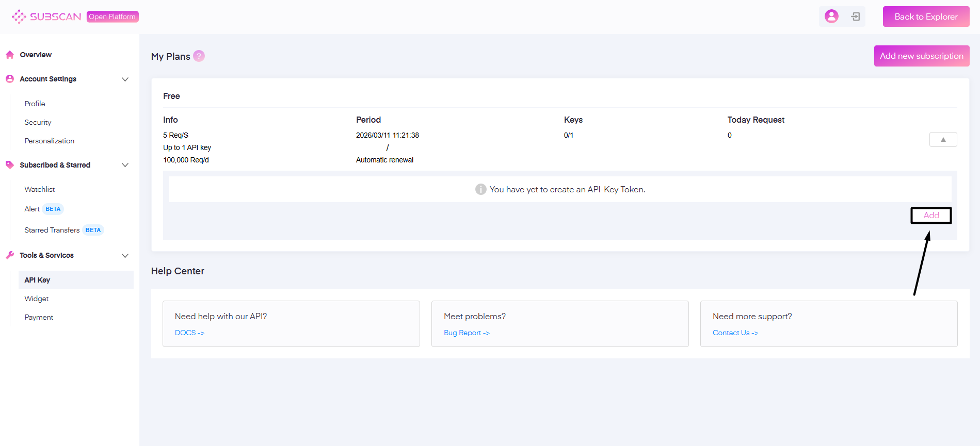
Task: Select Payment in the sidebar
Action: (x=39, y=317)
